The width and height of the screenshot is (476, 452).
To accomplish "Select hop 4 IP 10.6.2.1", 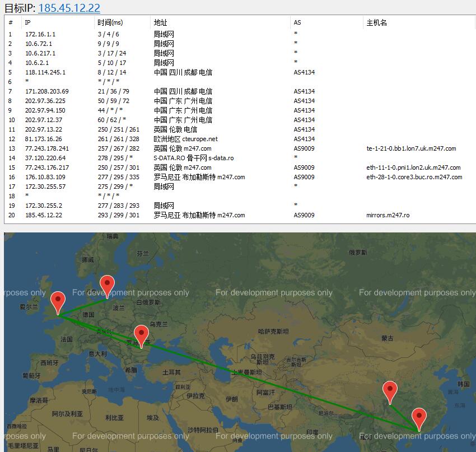I will (x=37, y=63).
